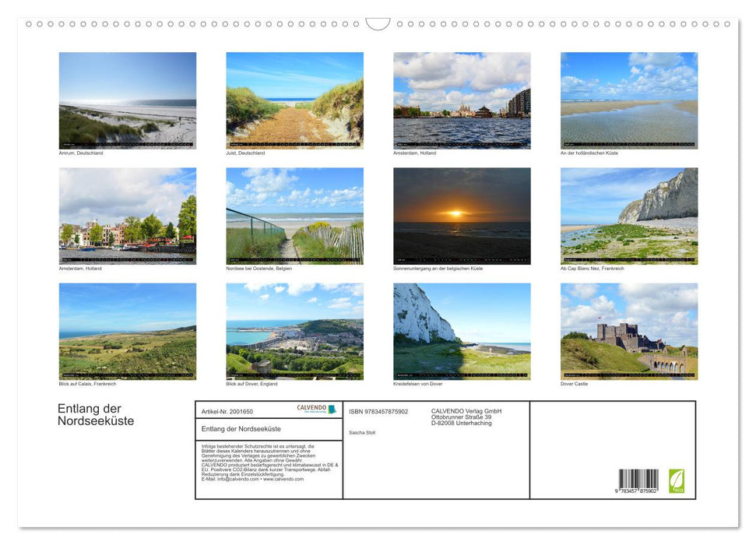This screenshot has height=545, width=756.
Task: Click the Artikel-Nr. 2001650 label
Action: 227,410
